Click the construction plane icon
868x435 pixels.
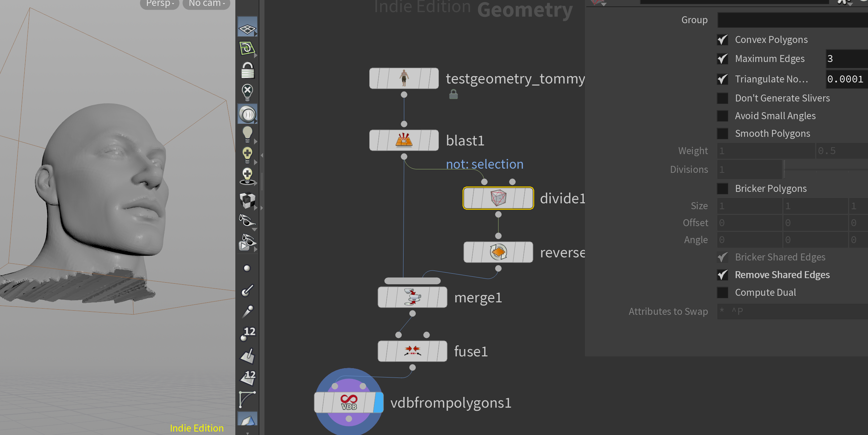tap(247, 48)
